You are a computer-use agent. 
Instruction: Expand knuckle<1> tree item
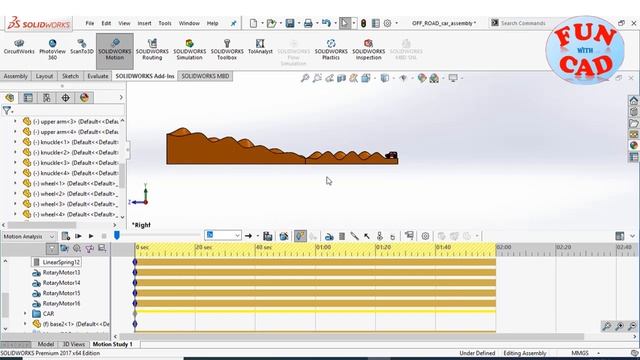(x=16, y=142)
